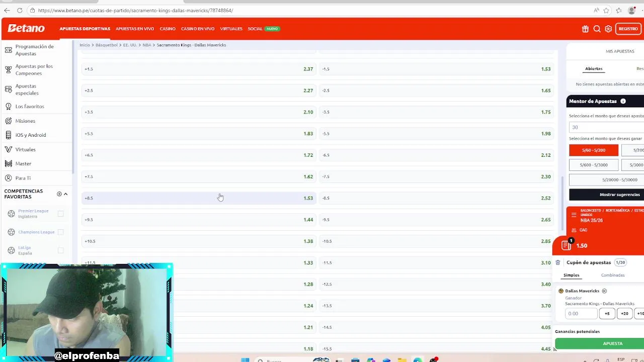Screen dimensions: 644x362
Task: Click the Virtuales V icon
Action: coord(8,149)
